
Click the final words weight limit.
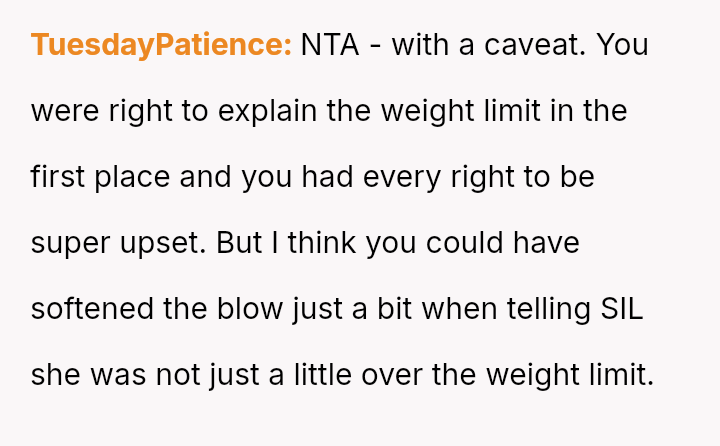click(x=570, y=375)
